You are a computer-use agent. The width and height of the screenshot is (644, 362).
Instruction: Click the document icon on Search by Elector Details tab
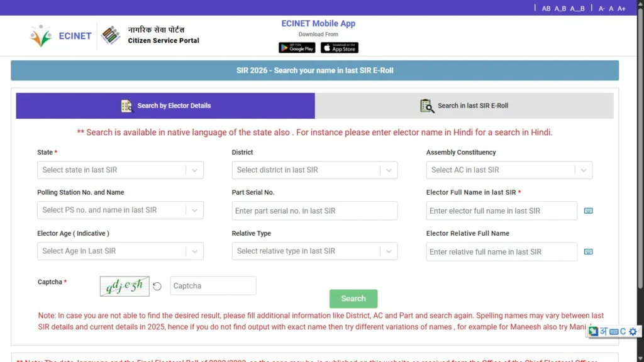pos(126,106)
